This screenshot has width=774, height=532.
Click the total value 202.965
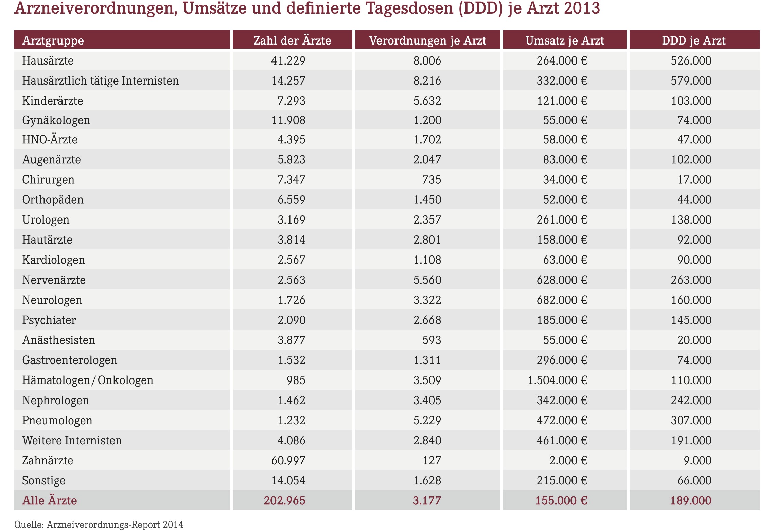[x=285, y=500]
